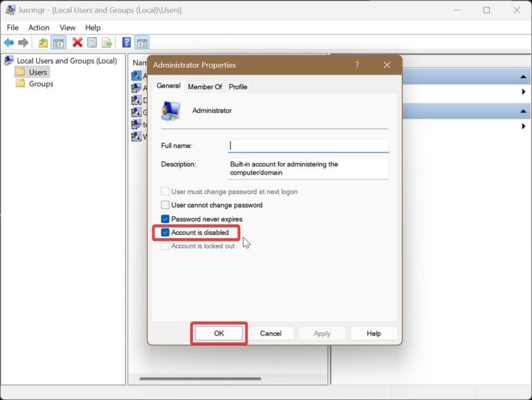This screenshot has height=400, width=532.
Task: Click the Export List toolbar icon
Action: click(106, 43)
